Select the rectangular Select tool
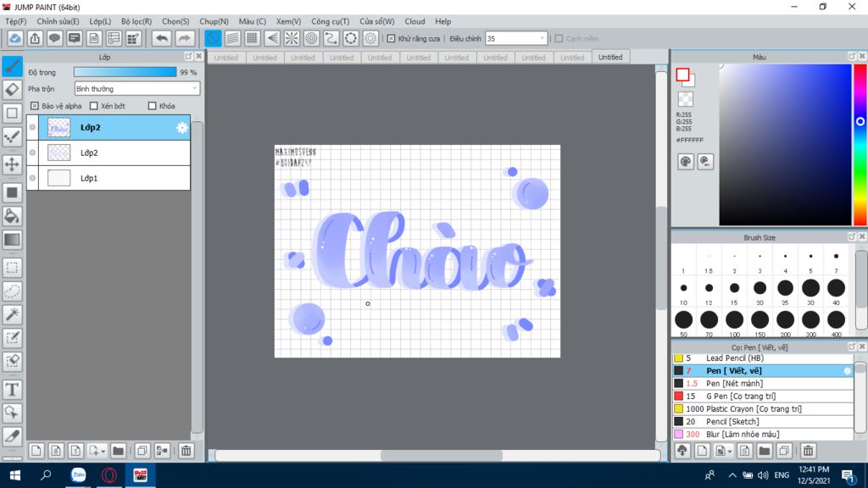868x488 pixels. pyautogui.click(x=12, y=267)
